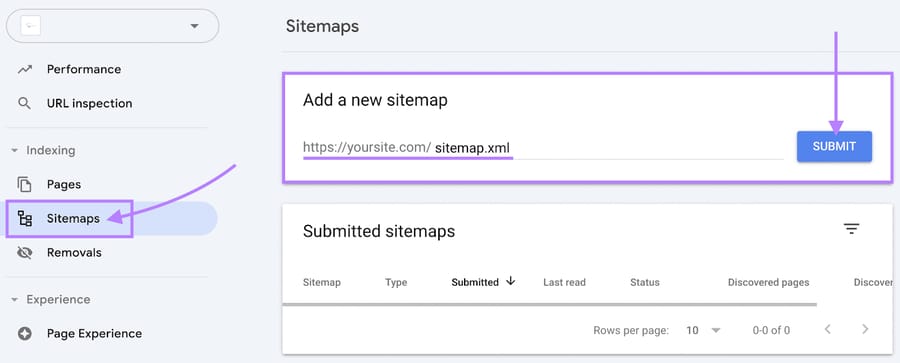
Task: Click the URL inspection magnifier icon
Action: (x=24, y=103)
